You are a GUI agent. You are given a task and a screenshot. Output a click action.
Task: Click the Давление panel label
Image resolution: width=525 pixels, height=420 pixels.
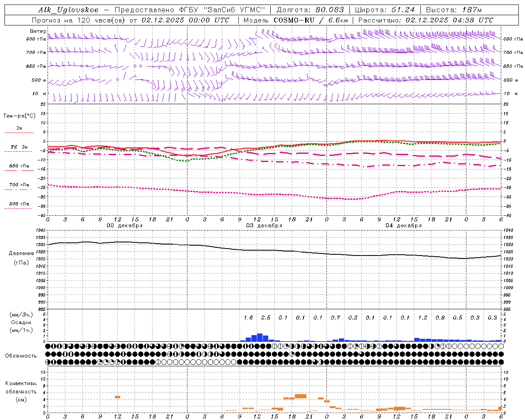21,253
